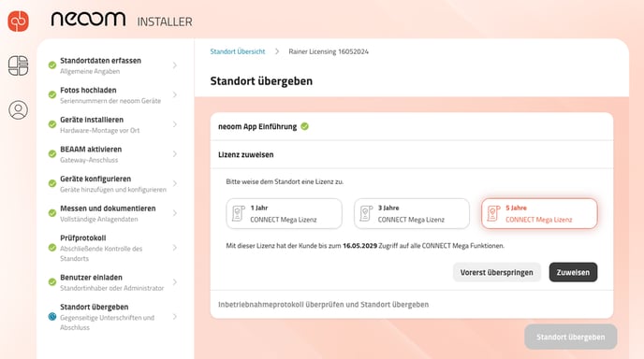Click green check beside neoom App Einführung
This screenshot has height=359, width=644.
pos(305,126)
